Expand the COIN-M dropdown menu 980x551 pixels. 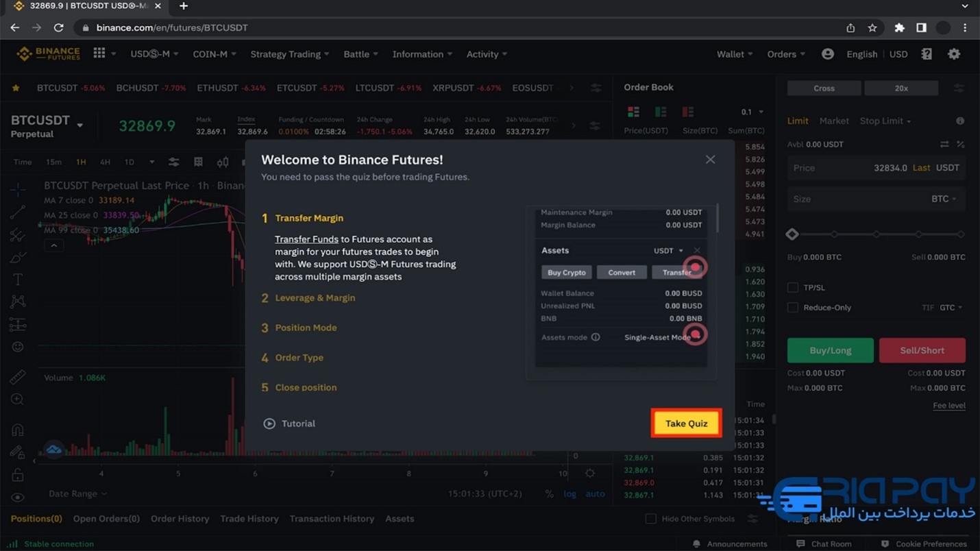point(215,54)
